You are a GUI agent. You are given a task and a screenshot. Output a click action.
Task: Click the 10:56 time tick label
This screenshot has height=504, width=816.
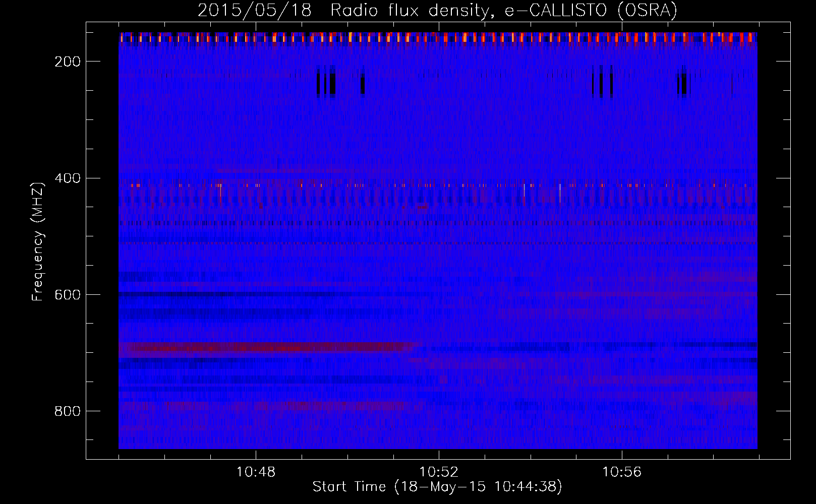click(x=622, y=472)
